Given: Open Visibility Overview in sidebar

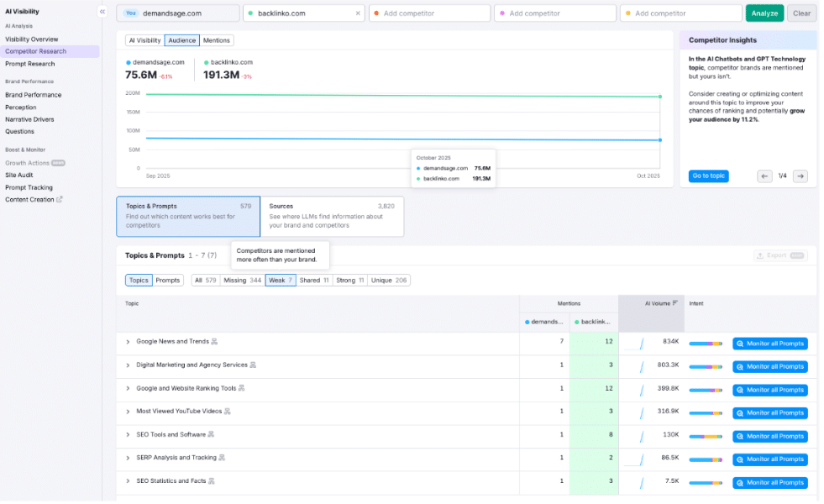Looking at the screenshot, I should click(32, 39).
